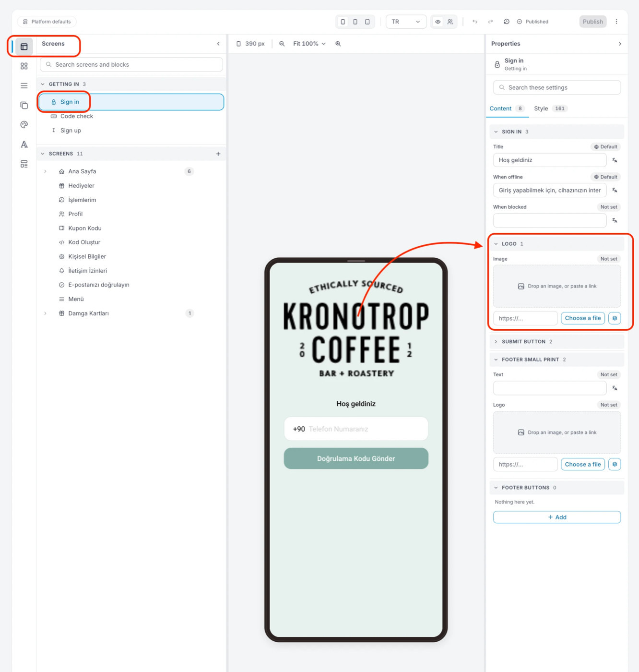
Task: Click the Title field Hoş geldiniz
Action: pyautogui.click(x=550, y=160)
